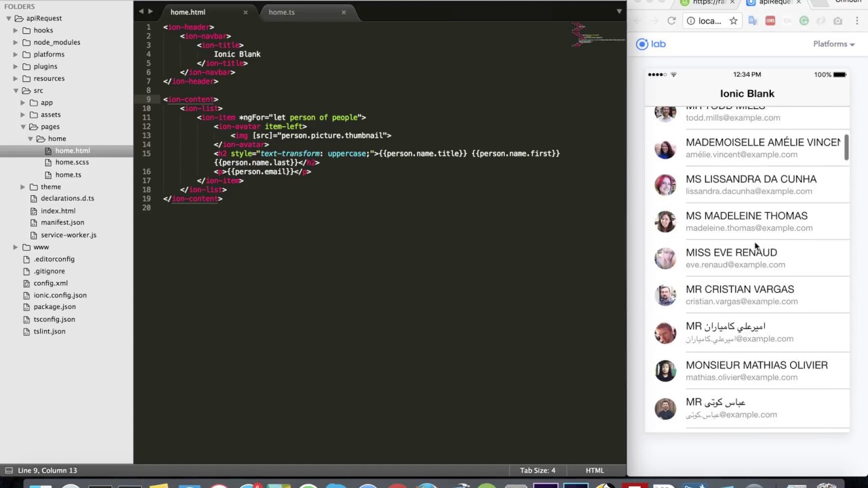
Task: Select the home.html editor tab
Action: coord(188,12)
